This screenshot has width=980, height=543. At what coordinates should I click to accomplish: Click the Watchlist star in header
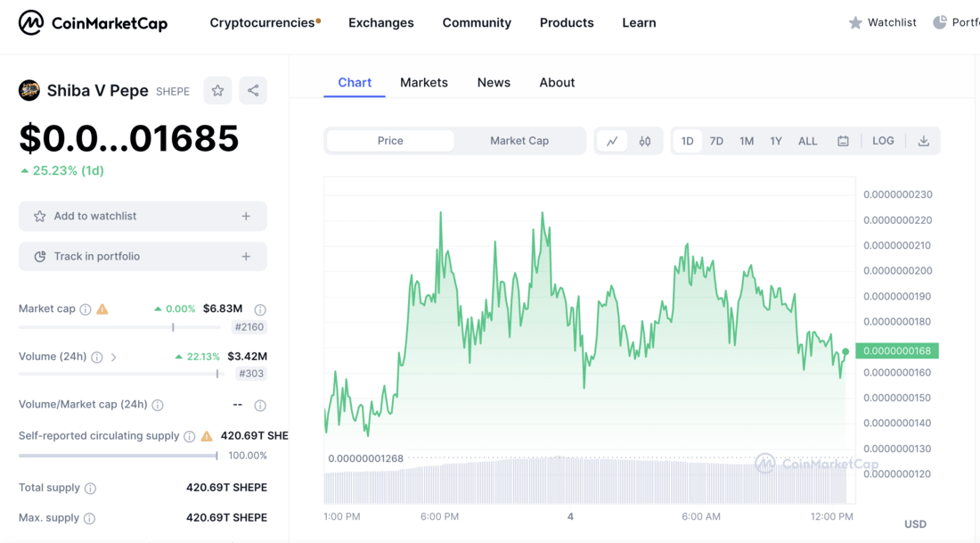coord(855,23)
